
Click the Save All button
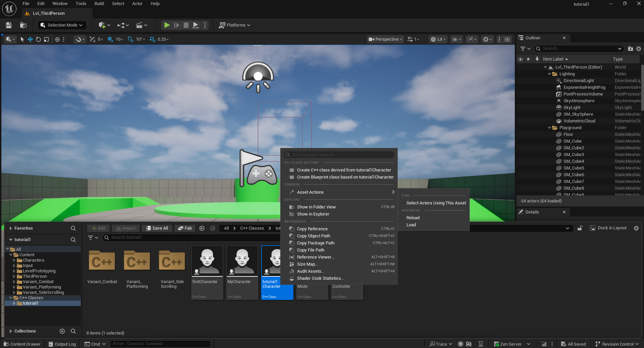click(x=157, y=228)
